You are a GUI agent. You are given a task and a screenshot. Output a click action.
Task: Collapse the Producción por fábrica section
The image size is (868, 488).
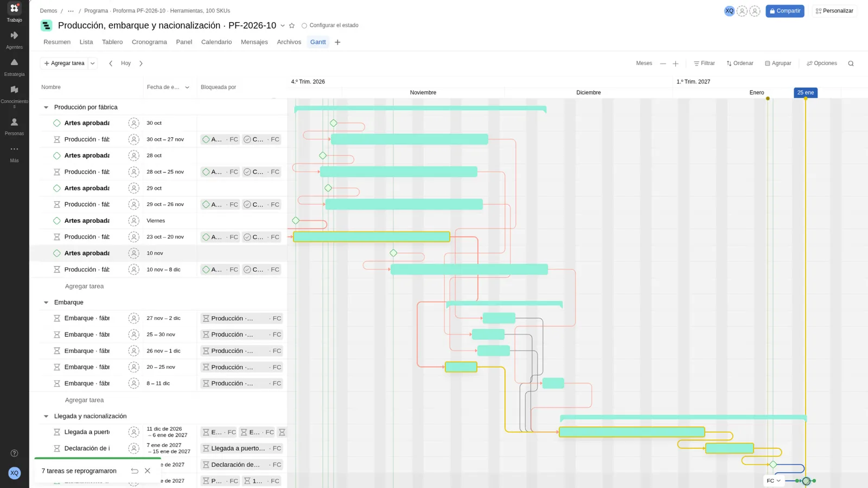coord(46,107)
